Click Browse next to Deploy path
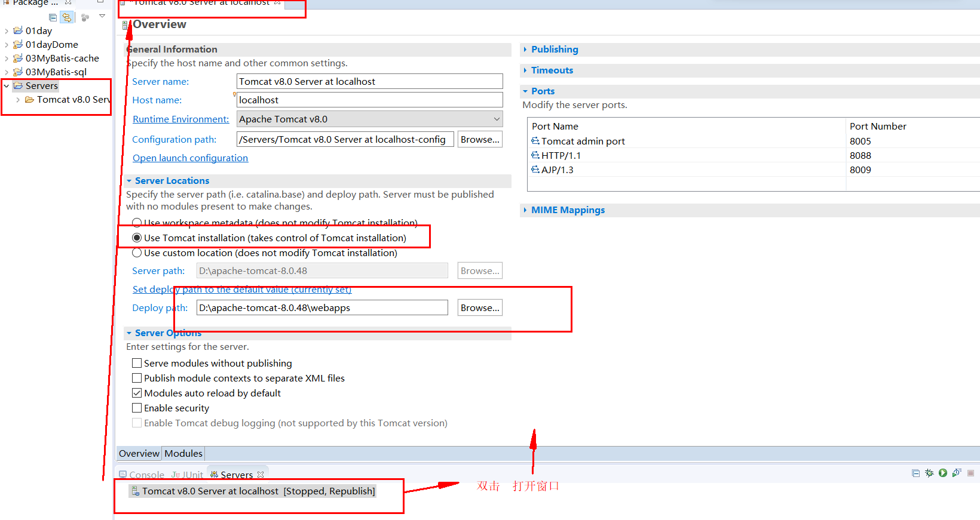Screen dimensions: 980x520 point(480,307)
